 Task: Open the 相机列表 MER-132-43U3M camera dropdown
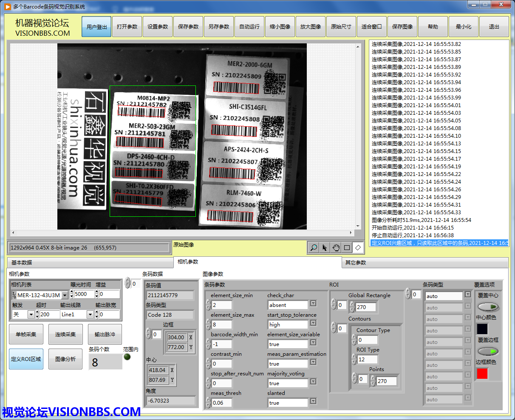pyautogui.click(x=65, y=295)
